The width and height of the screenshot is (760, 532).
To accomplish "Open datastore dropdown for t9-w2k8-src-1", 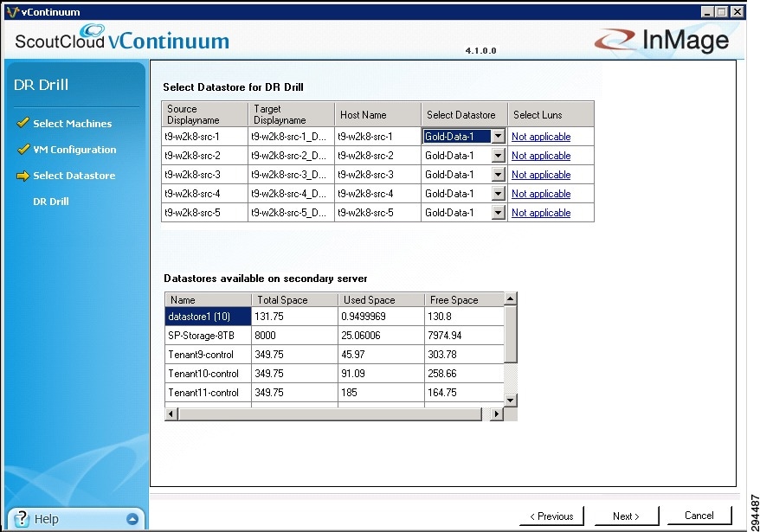I will pos(498,136).
